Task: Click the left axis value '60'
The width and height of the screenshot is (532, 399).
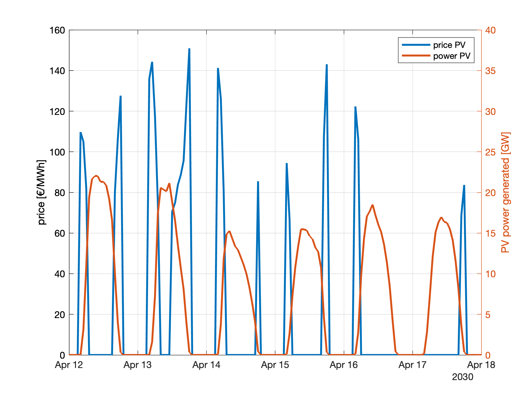Action: point(60,233)
